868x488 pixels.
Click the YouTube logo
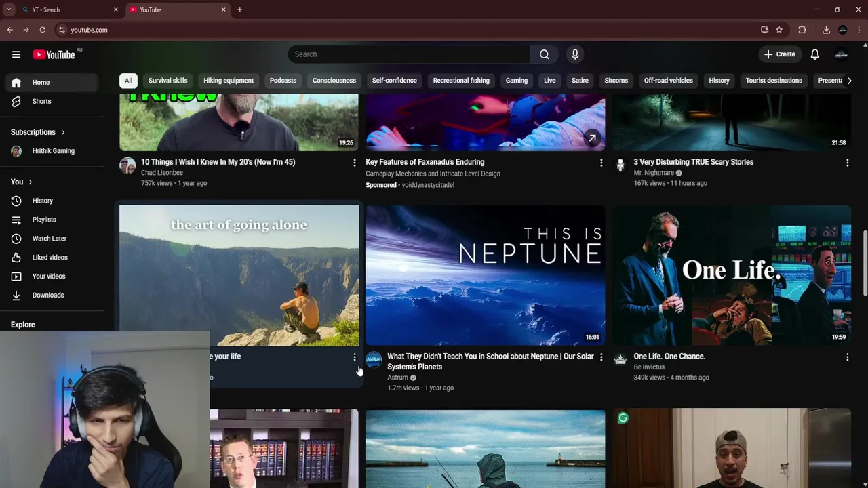pos(54,54)
